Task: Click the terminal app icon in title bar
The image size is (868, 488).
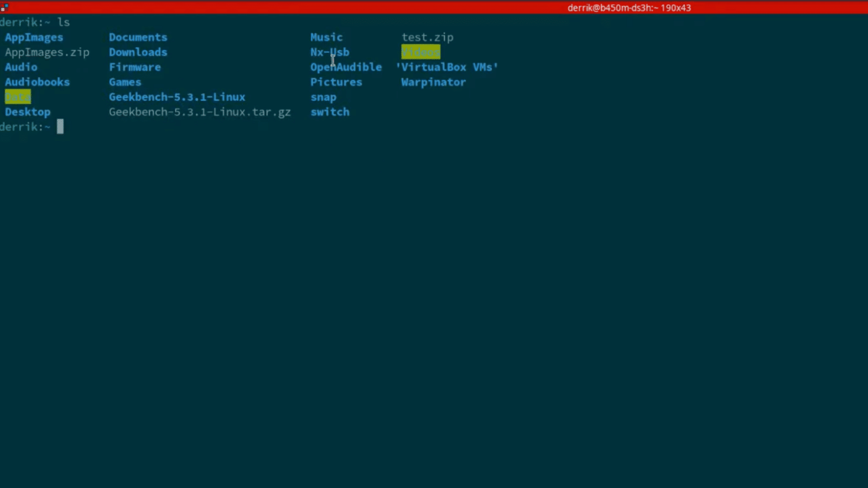Action: pyautogui.click(x=5, y=7)
